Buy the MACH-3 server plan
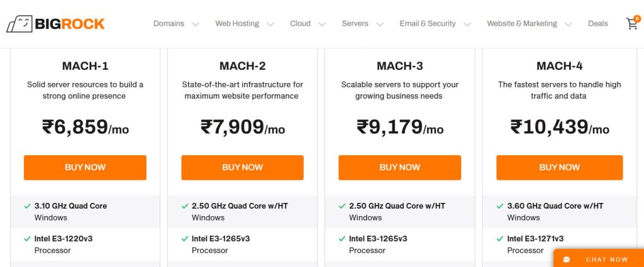The image size is (644, 267). coord(399,168)
